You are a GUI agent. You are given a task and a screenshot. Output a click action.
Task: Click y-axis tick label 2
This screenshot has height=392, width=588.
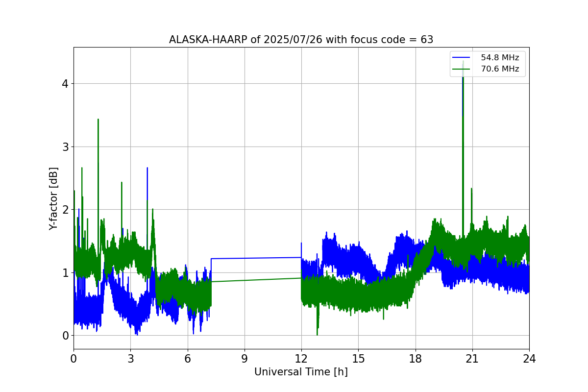(65, 209)
